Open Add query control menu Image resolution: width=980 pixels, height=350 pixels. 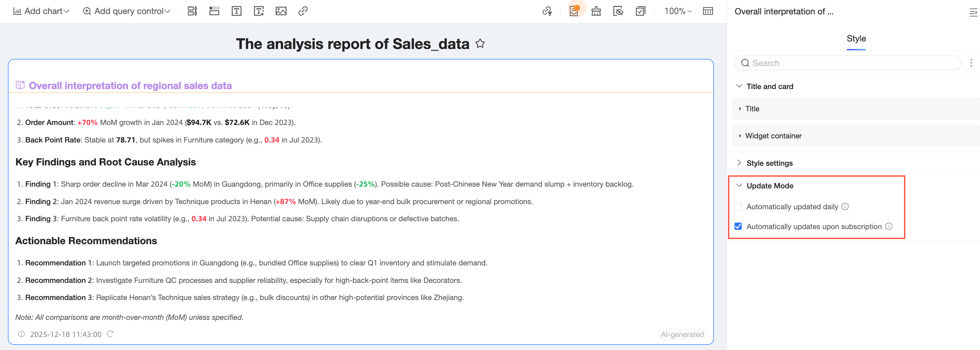pyautogui.click(x=126, y=11)
